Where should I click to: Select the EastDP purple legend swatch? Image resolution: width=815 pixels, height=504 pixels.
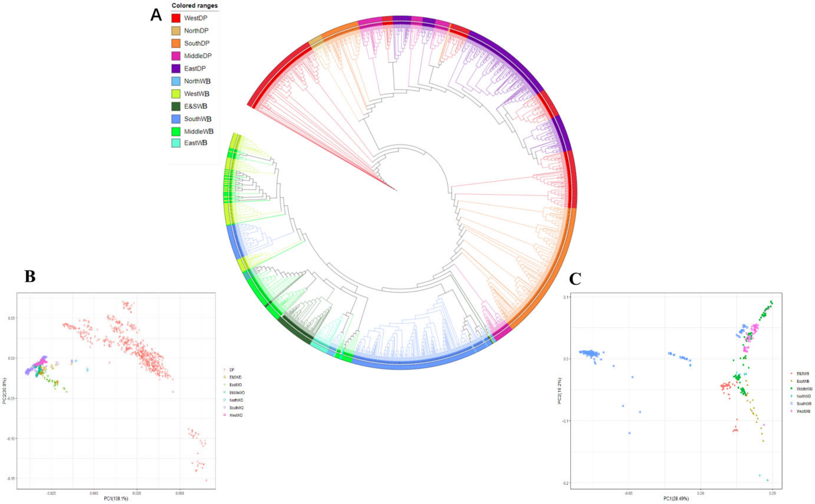pos(176,69)
